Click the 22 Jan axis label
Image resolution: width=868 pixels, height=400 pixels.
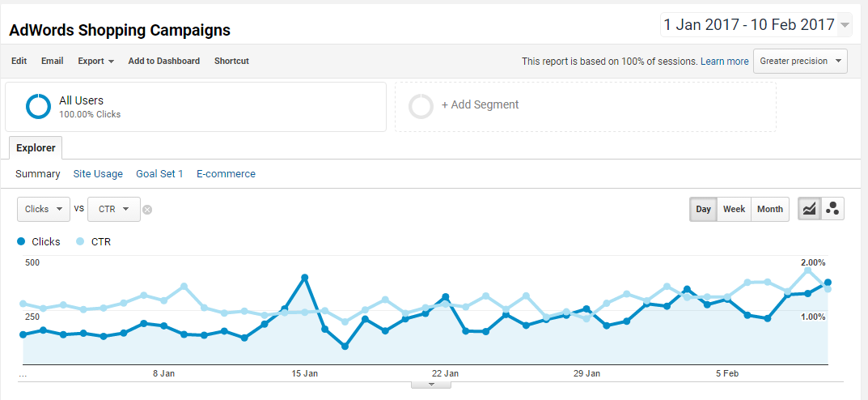point(446,373)
